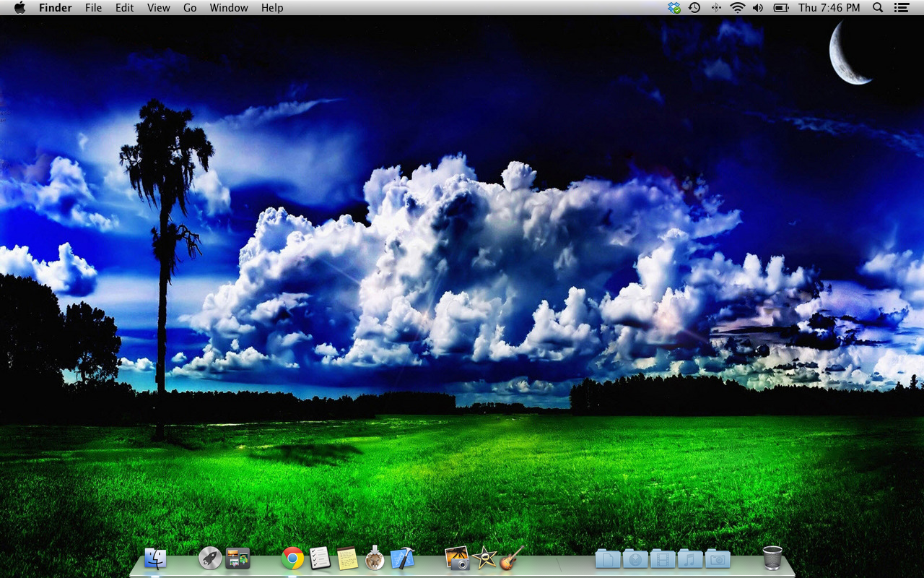This screenshot has height=578, width=924.
Task: Open the Trash in the Dock
Action: tap(772, 558)
